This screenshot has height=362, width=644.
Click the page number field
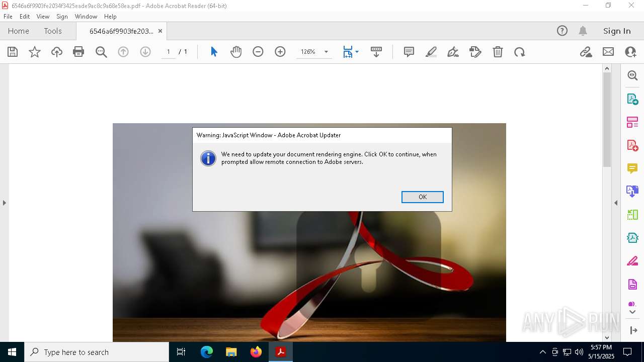(169, 52)
